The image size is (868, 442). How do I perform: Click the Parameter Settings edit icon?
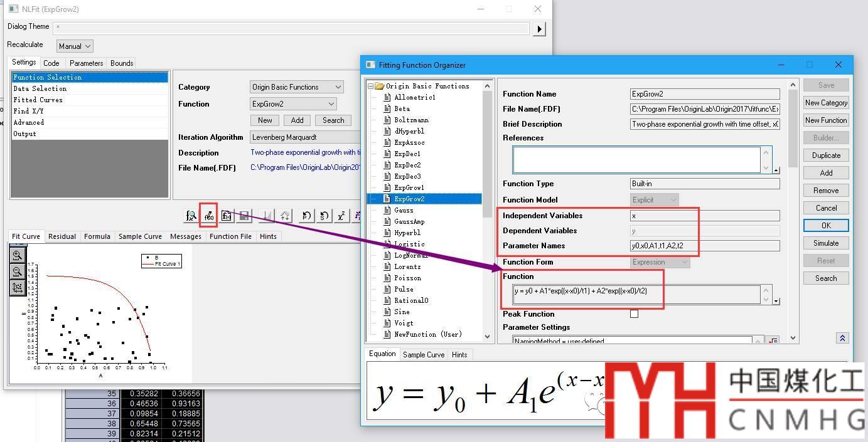(773, 340)
